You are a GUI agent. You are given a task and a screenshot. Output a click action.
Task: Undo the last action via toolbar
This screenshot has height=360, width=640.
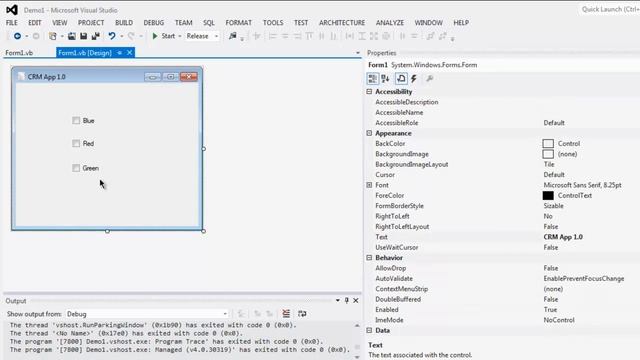tap(112, 36)
